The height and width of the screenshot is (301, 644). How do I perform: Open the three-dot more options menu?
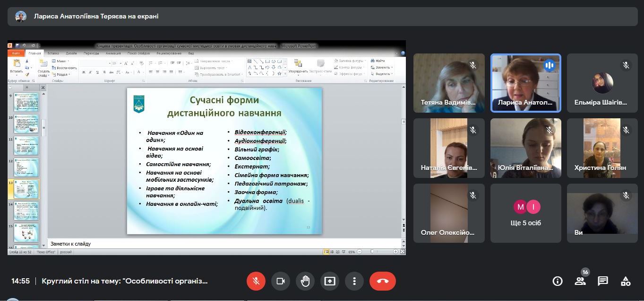tap(354, 281)
